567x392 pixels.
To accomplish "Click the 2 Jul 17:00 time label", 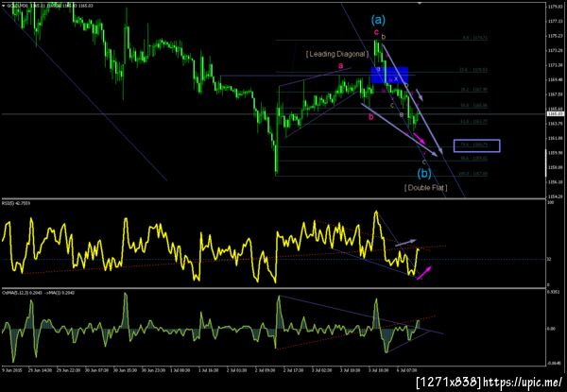I will (292, 370).
